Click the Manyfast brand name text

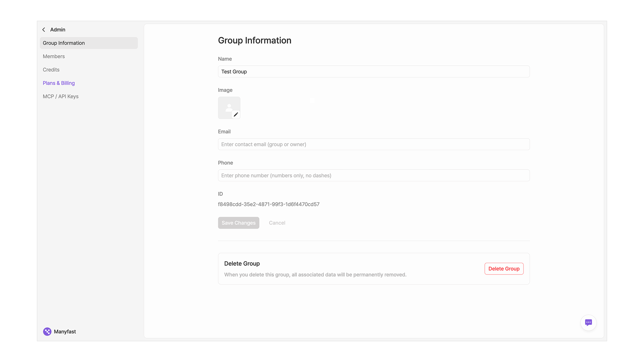click(65, 331)
